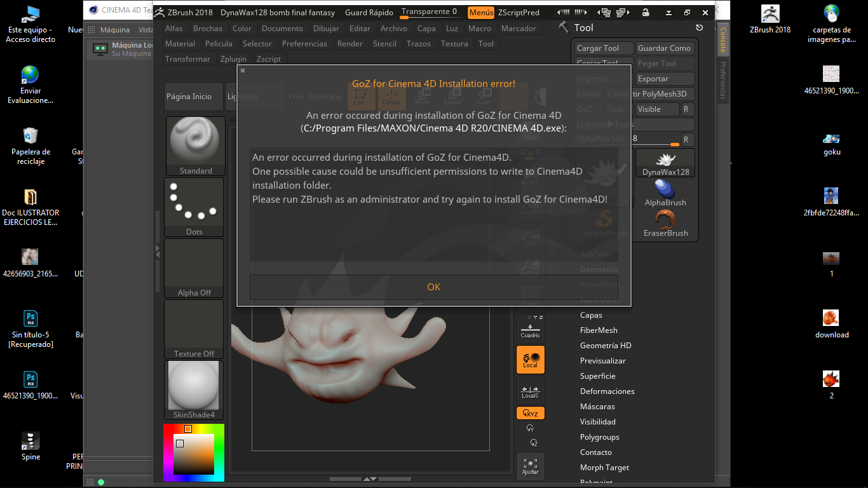Viewport: 868px width, 488px height.
Task: Open the Dots stroke selector
Action: (x=194, y=207)
